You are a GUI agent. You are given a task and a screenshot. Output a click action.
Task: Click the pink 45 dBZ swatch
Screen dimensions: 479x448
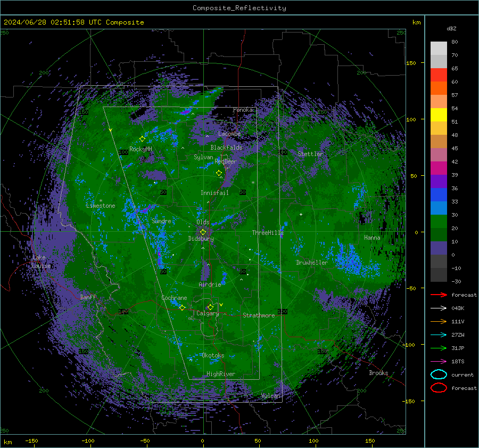[439, 154]
